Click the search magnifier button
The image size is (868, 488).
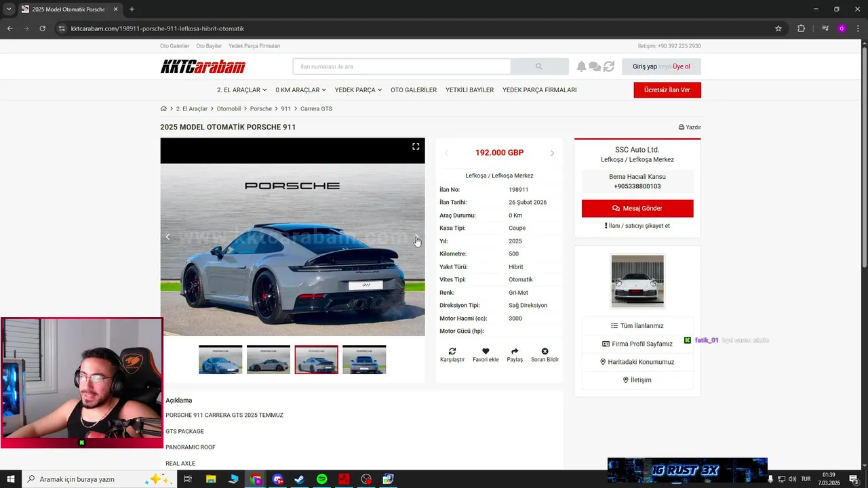[x=539, y=66]
